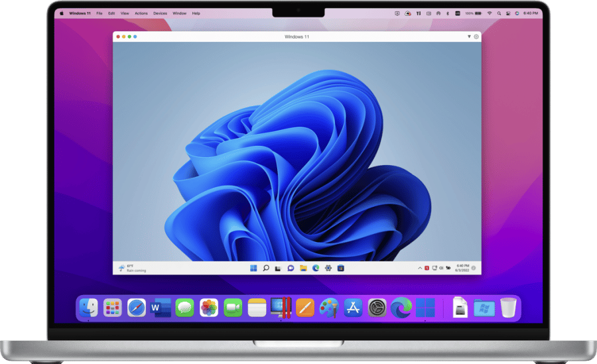The image size is (597, 364).
Task: Open Devices menu
Action: tap(161, 13)
